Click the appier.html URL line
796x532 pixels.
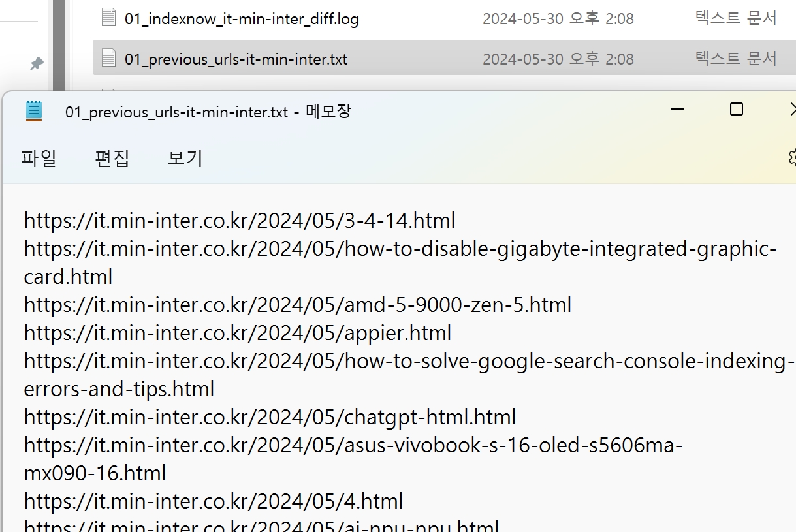click(238, 333)
